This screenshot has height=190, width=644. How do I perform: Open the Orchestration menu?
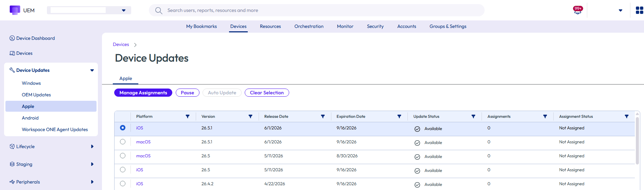[x=309, y=26]
